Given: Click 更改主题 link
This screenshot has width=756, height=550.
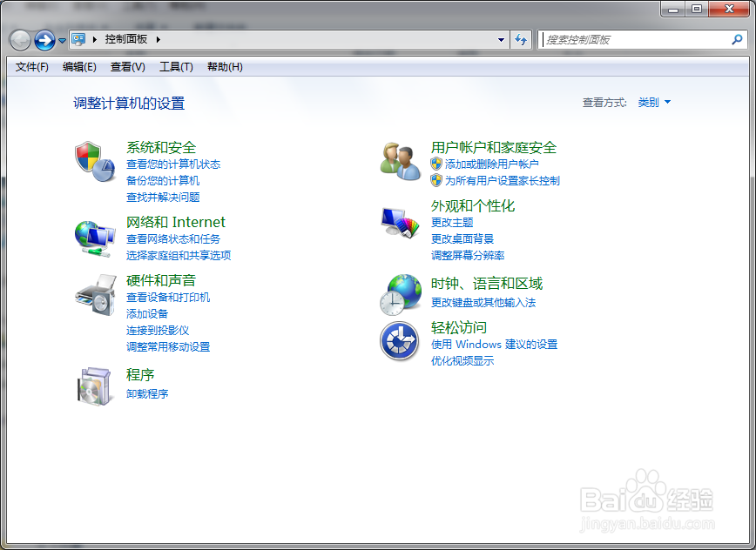Looking at the screenshot, I should point(452,223).
